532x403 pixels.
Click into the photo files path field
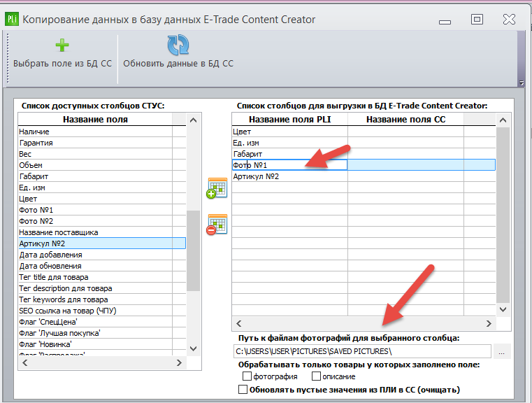(x=362, y=351)
